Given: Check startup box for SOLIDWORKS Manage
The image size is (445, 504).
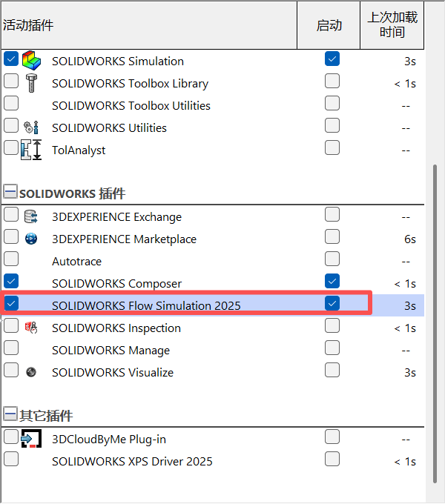Looking at the screenshot, I should tap(332, 348).
